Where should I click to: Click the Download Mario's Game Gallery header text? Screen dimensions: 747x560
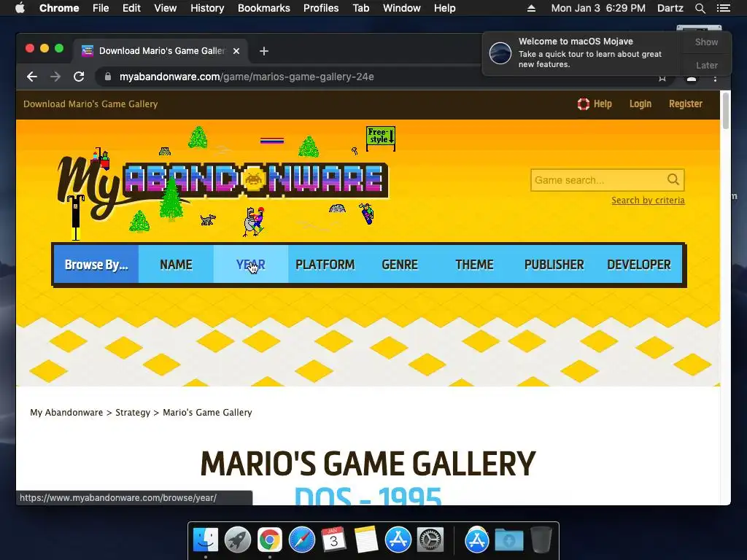[x=90, y=104]
